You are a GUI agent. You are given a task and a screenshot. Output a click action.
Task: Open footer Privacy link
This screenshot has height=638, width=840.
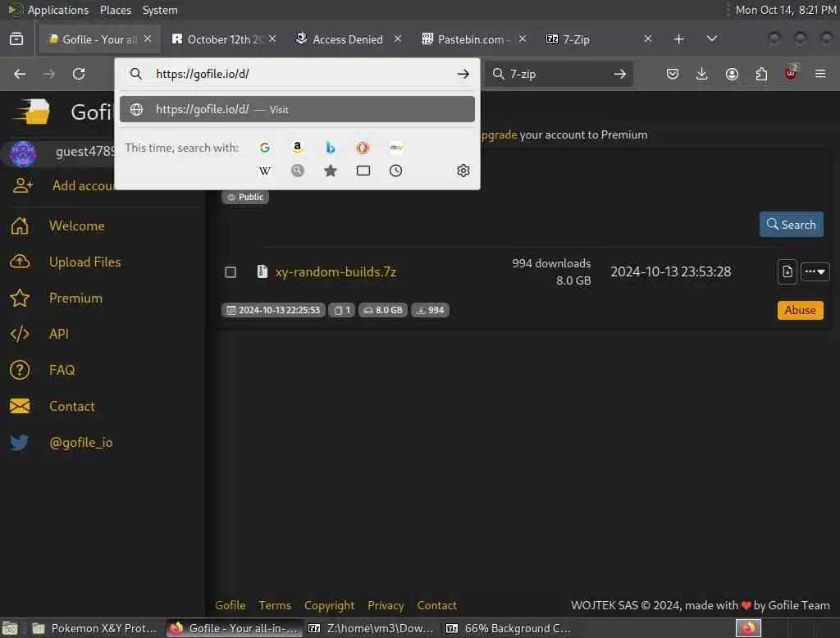(x=386, y=605)
